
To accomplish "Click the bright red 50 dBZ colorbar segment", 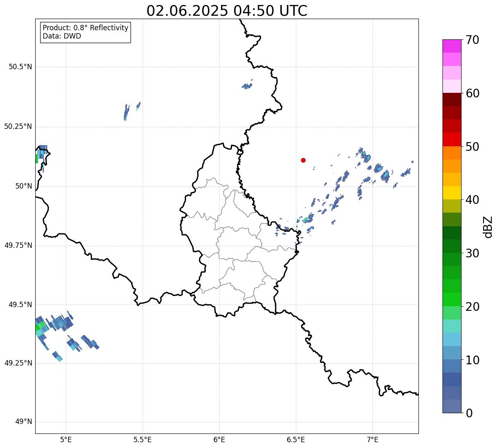I will pyautogui.click(x=452, y=140).
